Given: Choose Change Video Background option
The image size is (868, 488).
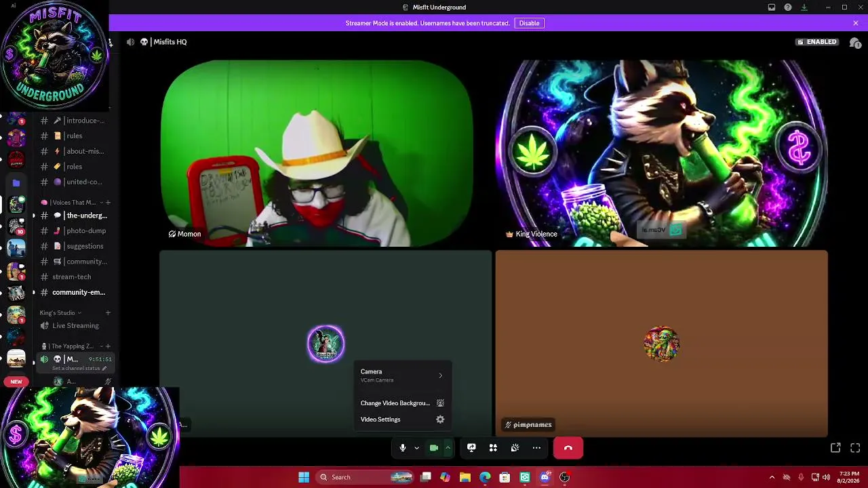Looking at the screenshot, I should click(x=402, y=403).
